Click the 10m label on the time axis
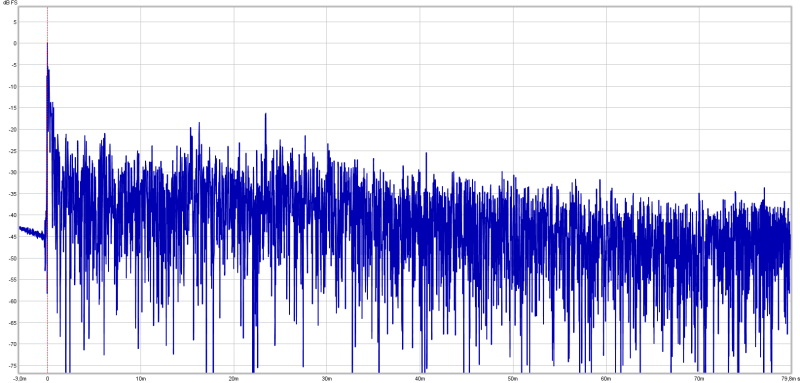 click(x=141, y=379)
